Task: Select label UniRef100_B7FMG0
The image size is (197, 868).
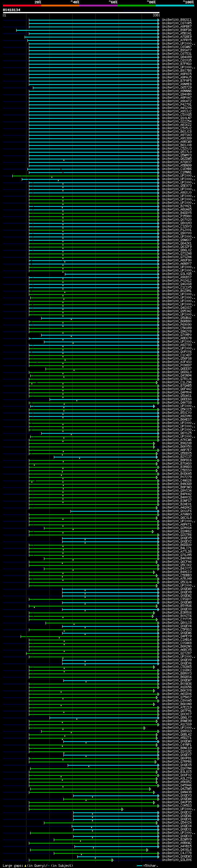Action: click(x=176, y=64)
